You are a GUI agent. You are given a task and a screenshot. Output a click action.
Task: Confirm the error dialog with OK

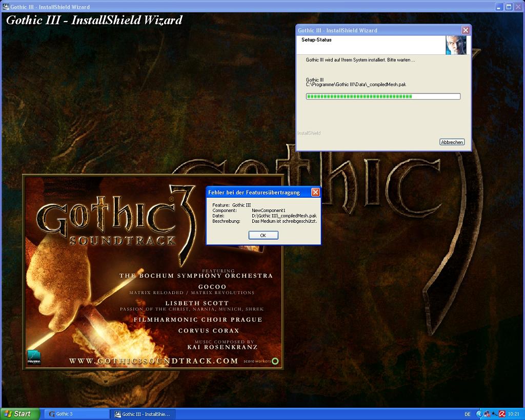pyautogui.click(x=263, y=236)
